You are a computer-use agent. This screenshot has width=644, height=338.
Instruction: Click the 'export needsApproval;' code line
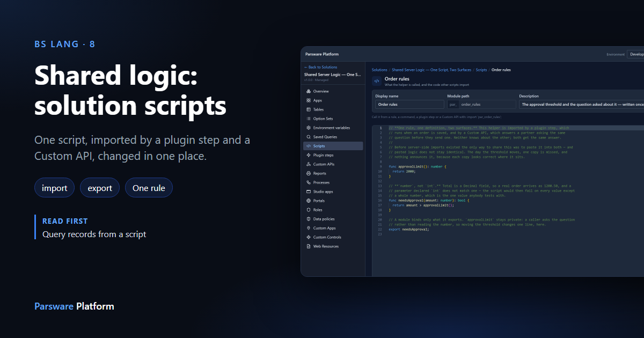[x=409, y=229]
